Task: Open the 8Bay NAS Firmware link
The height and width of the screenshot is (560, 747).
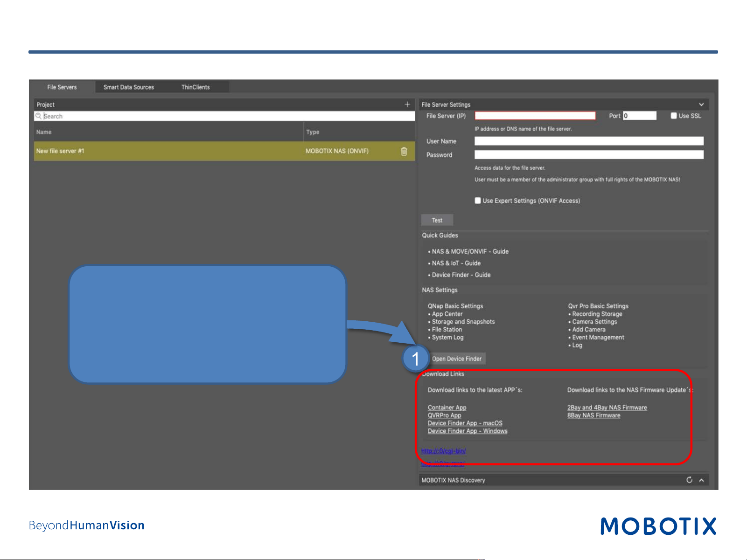Action: (594, 415)
